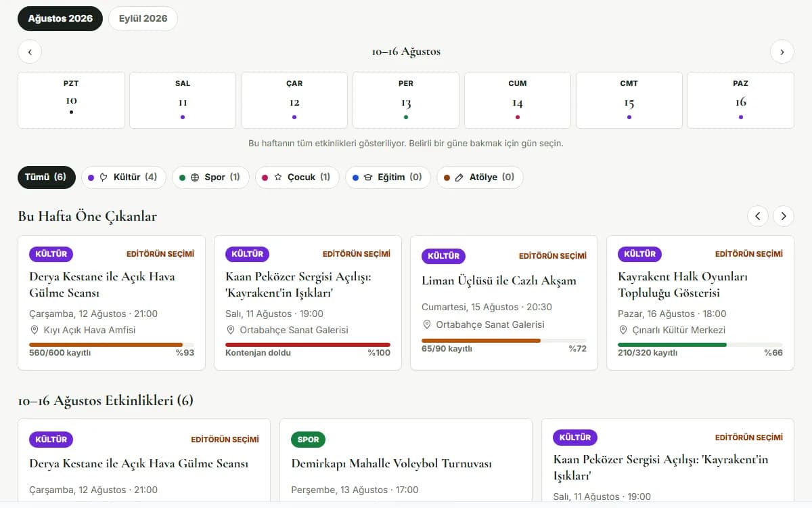
Task: Click the 560/600 registration progress bar
Action: (112, 345)
